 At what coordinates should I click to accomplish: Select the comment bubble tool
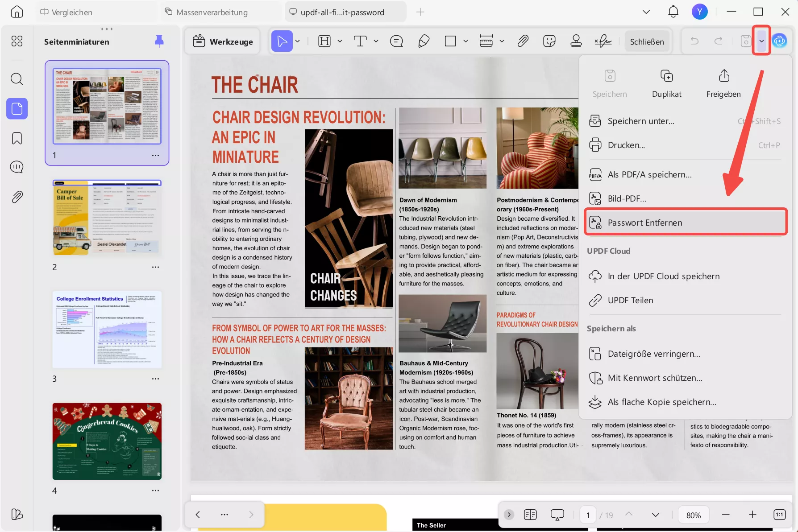point(396,41)
